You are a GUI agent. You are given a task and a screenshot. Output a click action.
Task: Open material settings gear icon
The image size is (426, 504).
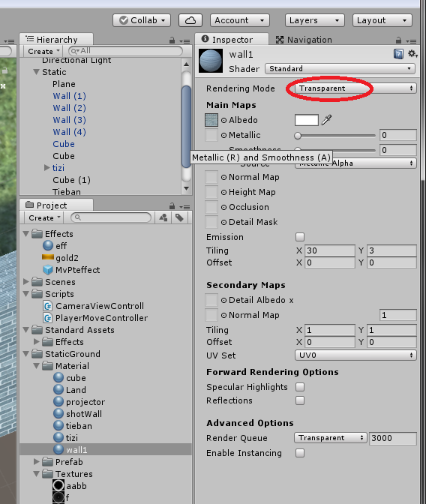(x=412, y=54)
